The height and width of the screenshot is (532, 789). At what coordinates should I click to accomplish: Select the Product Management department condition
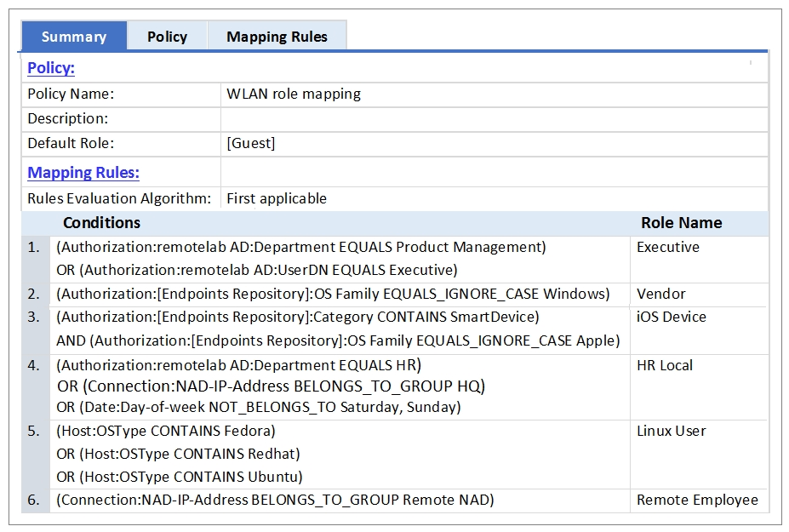pos(301,248)
